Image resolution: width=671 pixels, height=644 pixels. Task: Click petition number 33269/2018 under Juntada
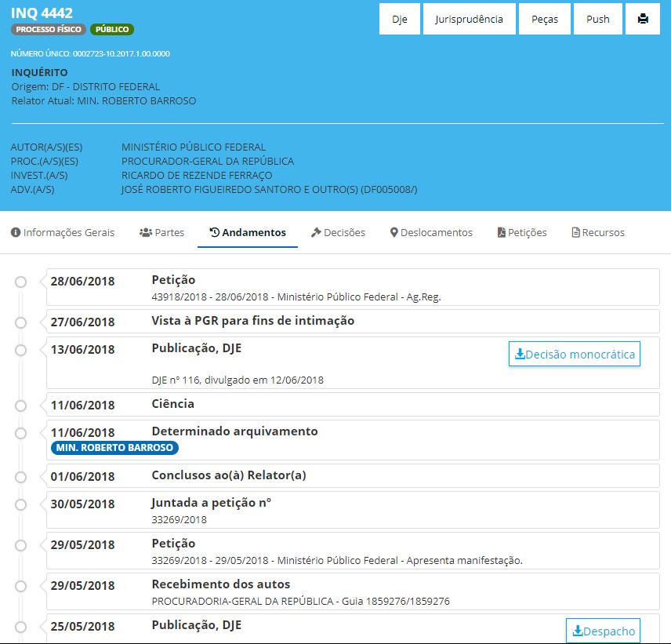[179, 519]
